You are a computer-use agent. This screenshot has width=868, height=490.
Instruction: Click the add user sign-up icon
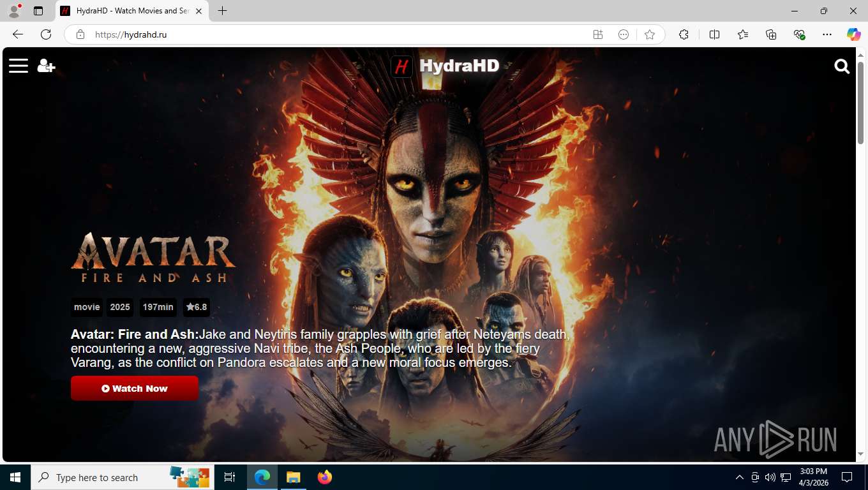(x=46, y=66)
